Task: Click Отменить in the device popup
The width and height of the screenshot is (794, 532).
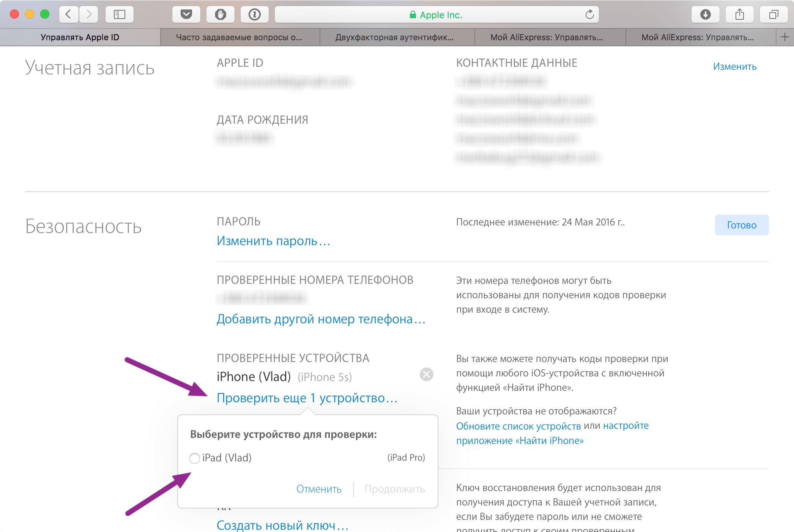Action: [319, 489]
